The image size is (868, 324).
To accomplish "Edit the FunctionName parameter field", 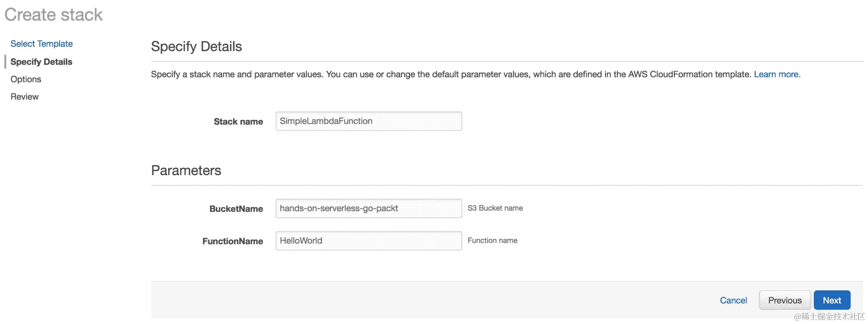I will pyautogui.click(x=369, y=241).
